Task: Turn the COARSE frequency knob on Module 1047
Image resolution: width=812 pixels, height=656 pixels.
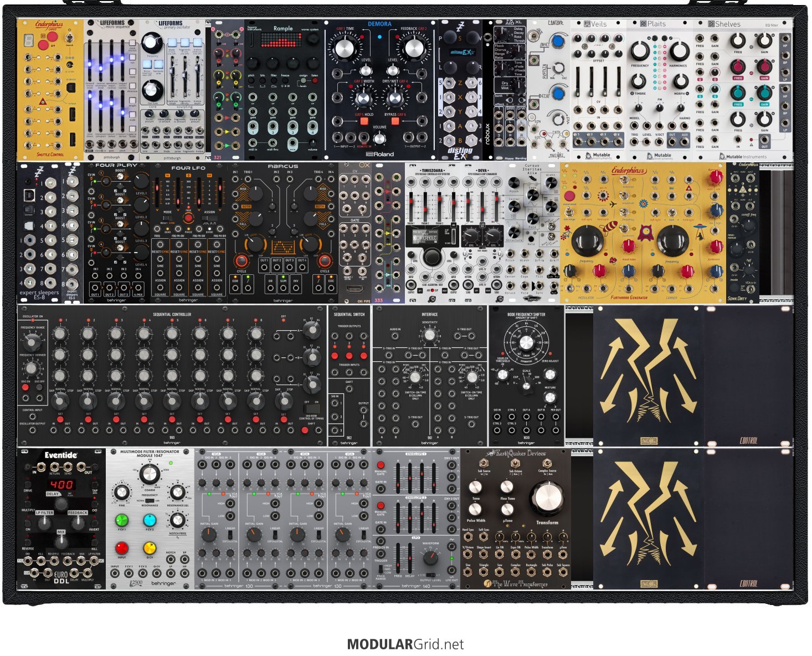Action: (x=149, y=474)
